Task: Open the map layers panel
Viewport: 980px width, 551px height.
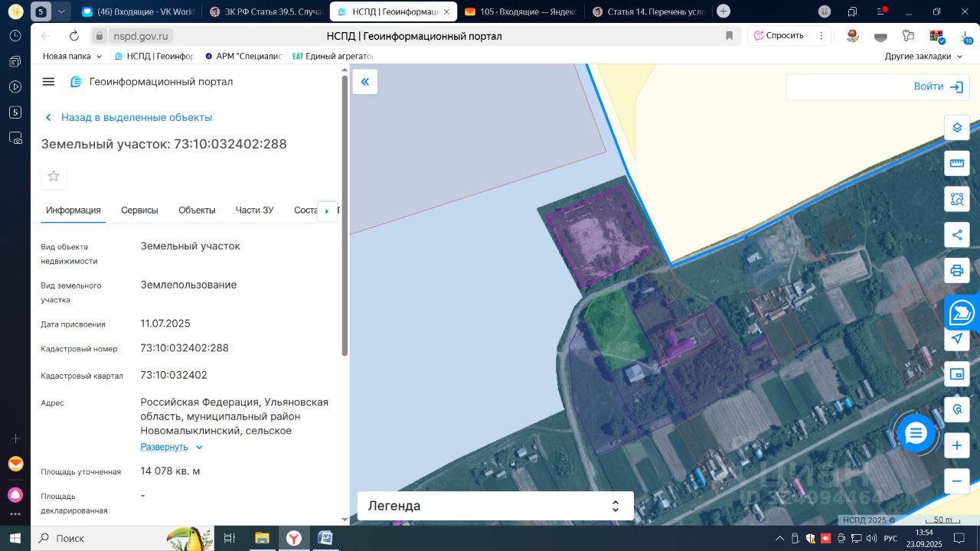Action: [956, 128]
